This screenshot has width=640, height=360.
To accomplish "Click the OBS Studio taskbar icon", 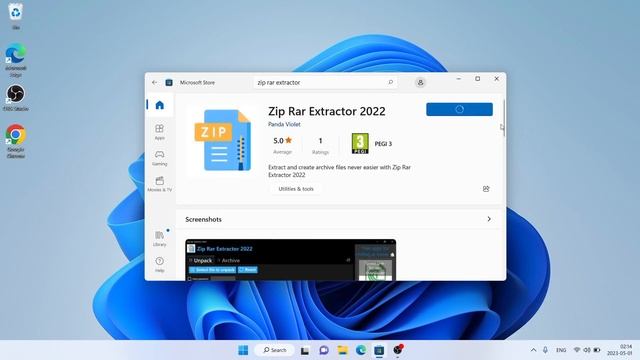I will click(398, 350).
